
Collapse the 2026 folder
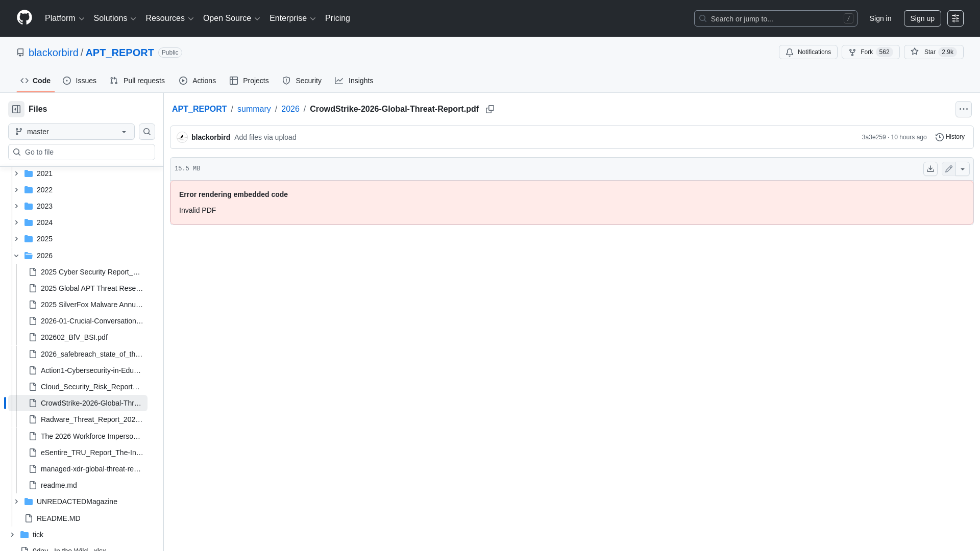(16, 256)
